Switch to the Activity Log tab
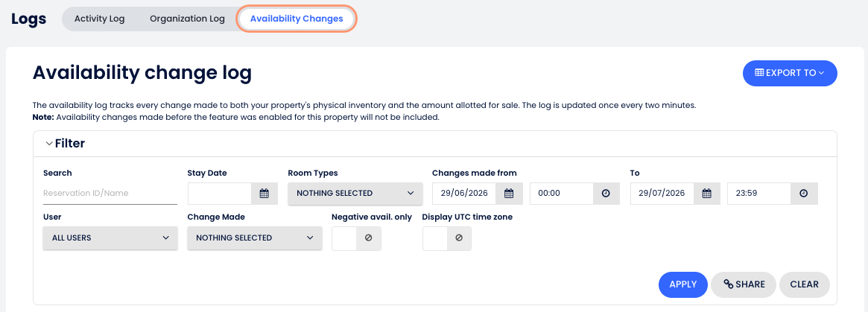This screenshot has height=312, width=868. coord(100,19)
